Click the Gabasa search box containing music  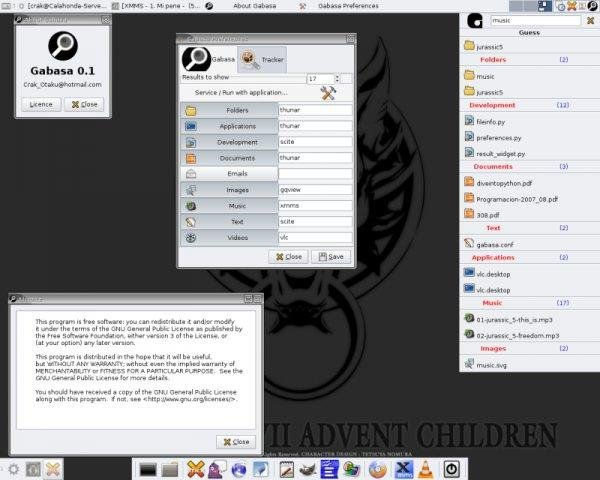pyautogui.click(x=536, y=20)
